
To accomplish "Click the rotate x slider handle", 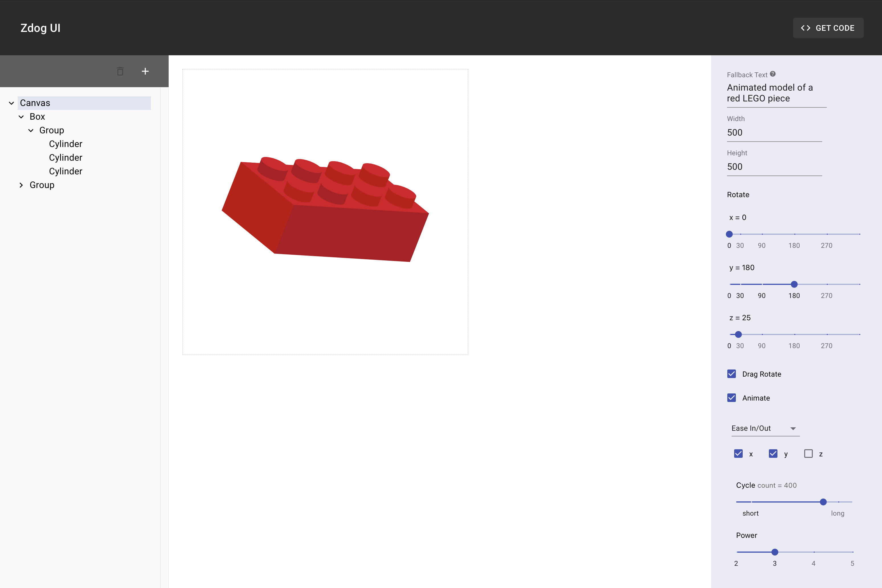I will click(729, 234).
